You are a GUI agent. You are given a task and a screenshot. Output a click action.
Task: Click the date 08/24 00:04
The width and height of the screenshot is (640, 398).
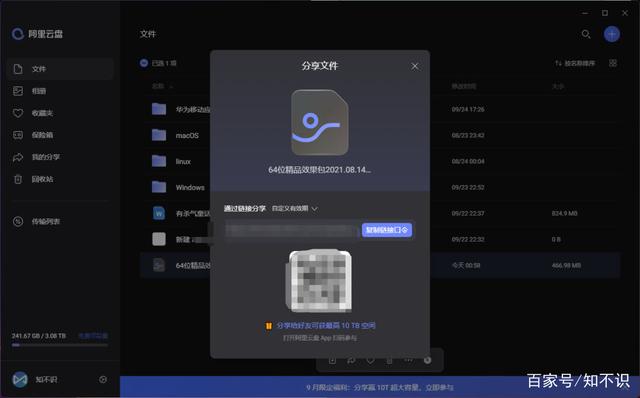coord(468,162)
